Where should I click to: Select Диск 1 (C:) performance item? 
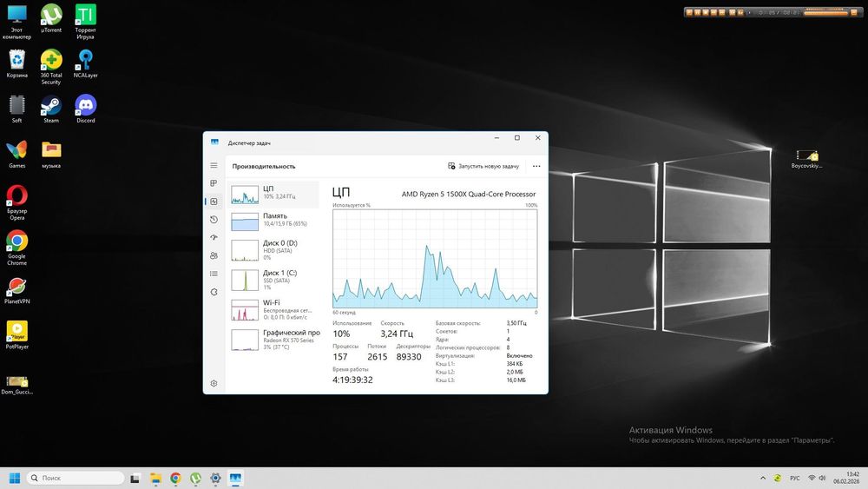tap(273, 281)
